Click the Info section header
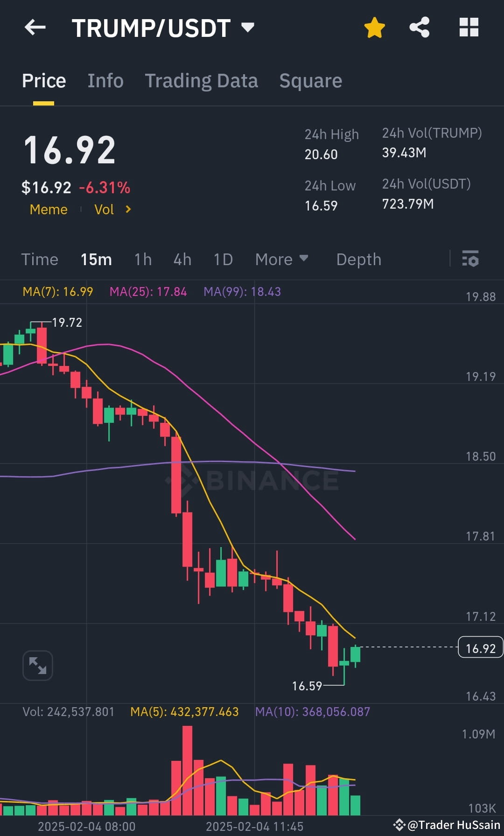504x836 pixels. 105,80
